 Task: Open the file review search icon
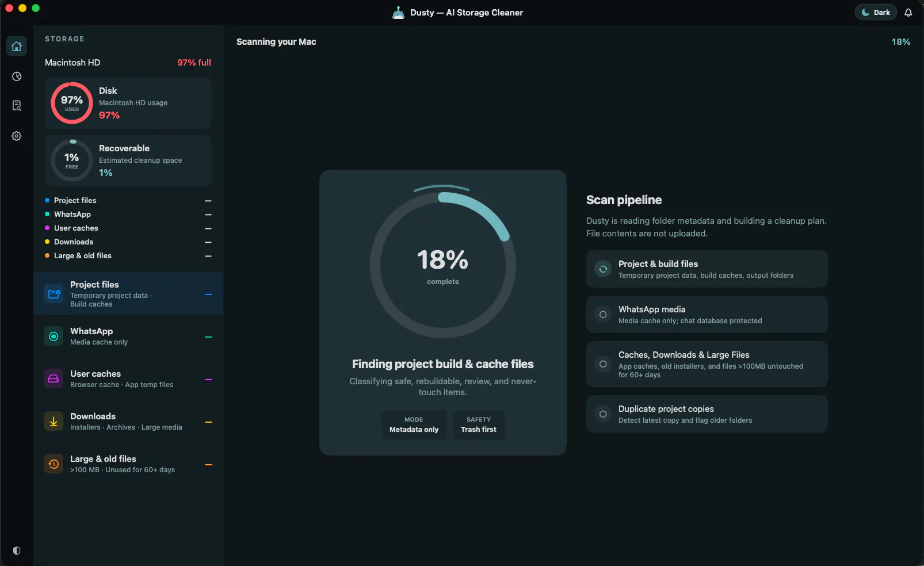tap(17, 106)
